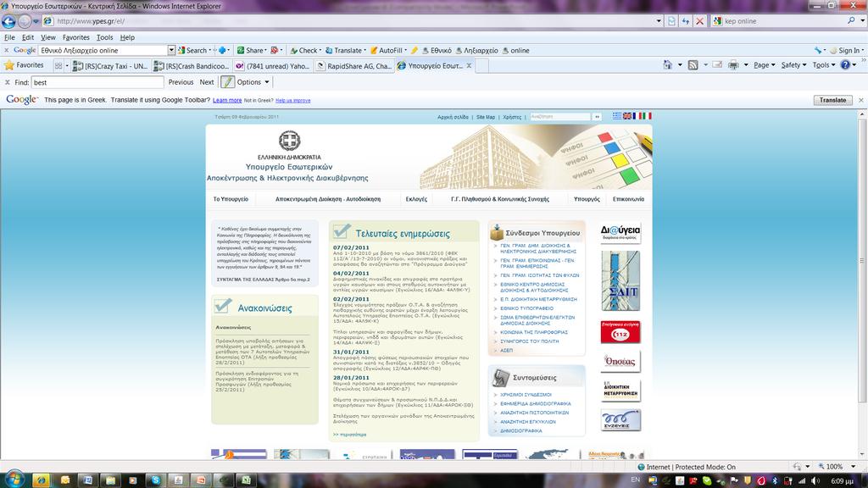Click the RSS feeds icon
868x488 pixels.
pyautogui.click(x=693, y=65)
